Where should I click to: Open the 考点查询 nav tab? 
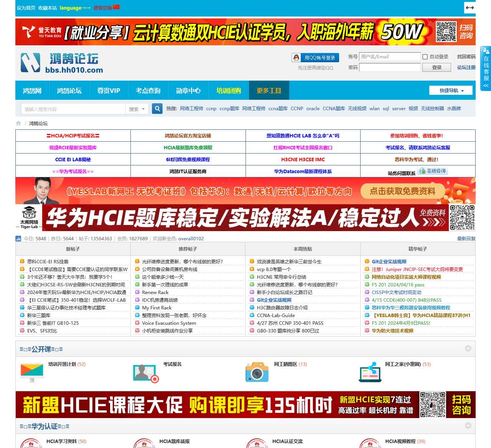coord(148,91)
